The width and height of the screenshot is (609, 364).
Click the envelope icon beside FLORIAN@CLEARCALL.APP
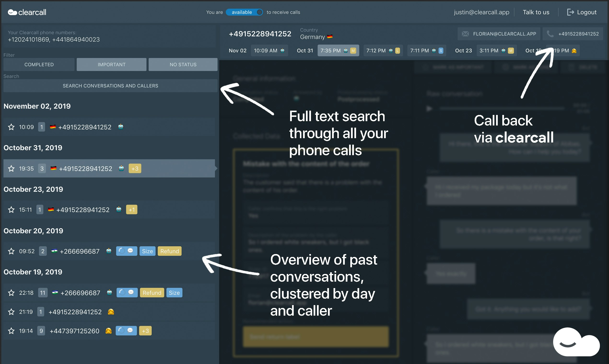pyautogui.click(x=465, y=34)
